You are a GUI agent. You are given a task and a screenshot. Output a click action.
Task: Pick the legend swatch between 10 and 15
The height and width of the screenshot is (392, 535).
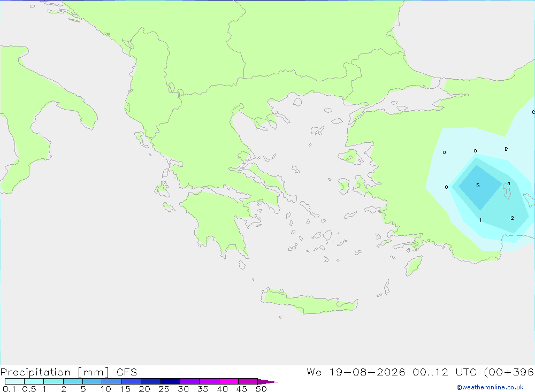pos(112,381)
